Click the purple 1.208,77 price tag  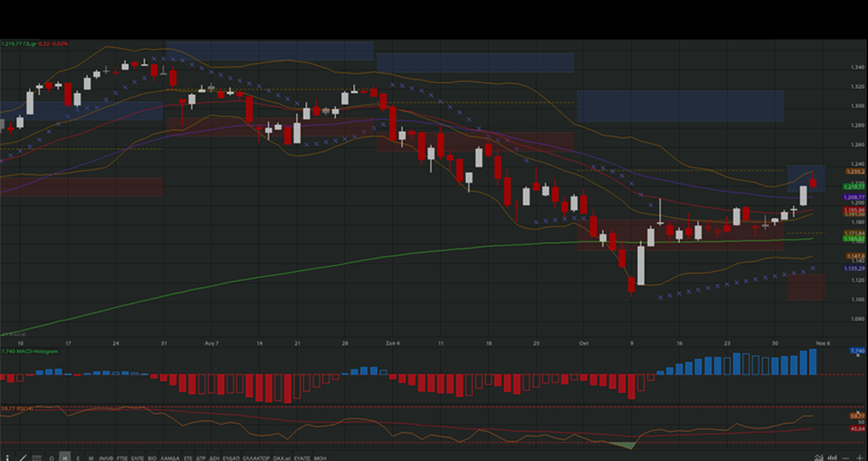pos(854,197)
